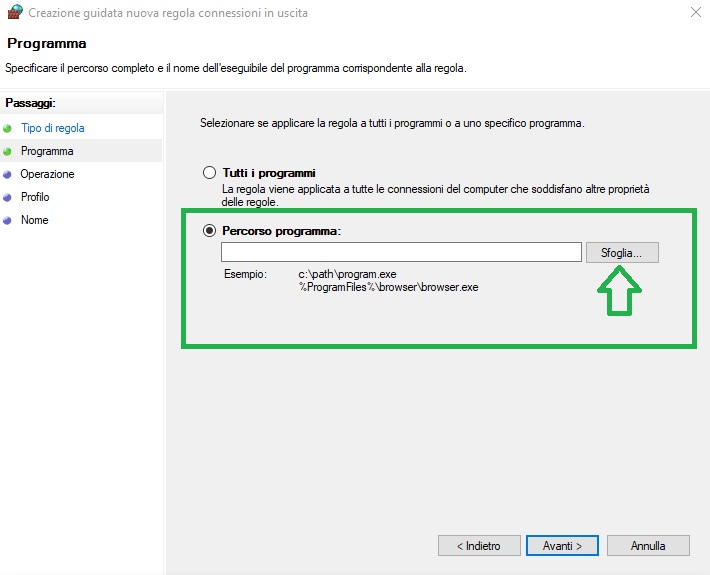This screenshot has width=710, height=575.
Task: Click the 'Passaggi:' header
Action: 30,103
